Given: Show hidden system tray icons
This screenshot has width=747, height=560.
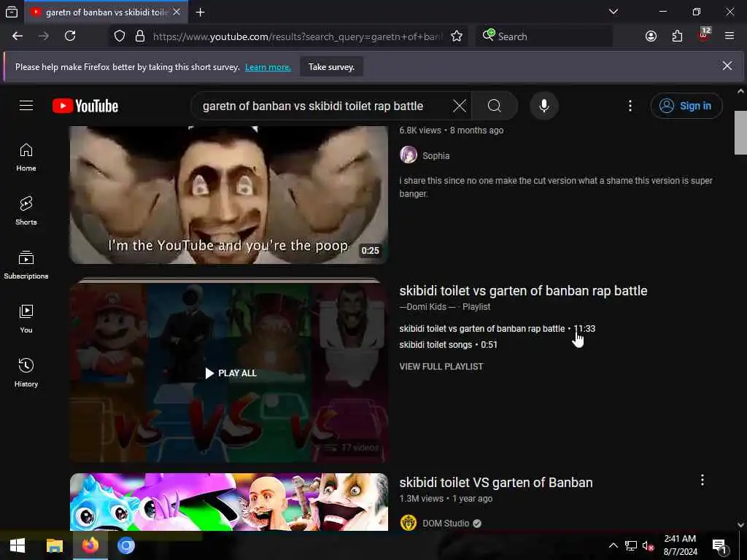Looking at the screenshot, I should click(613, 545).
